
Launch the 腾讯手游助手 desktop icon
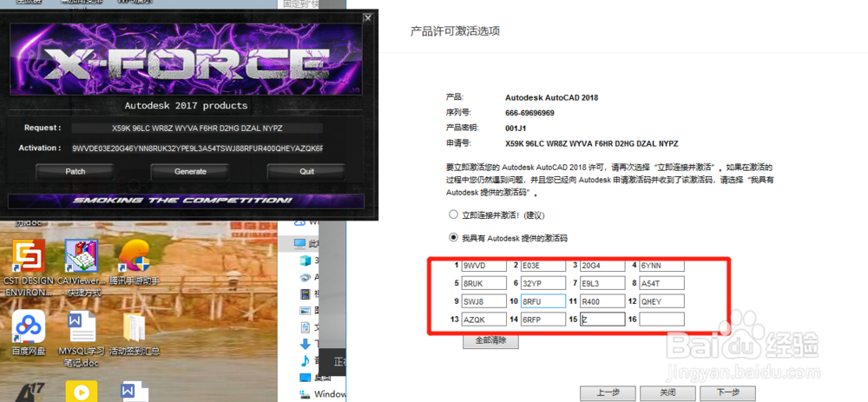pyautogui.click(x=135, y=256)
